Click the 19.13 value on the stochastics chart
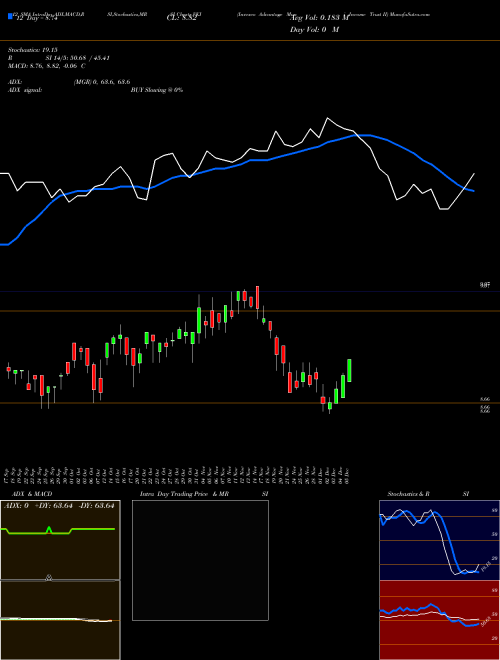 tap(486, 566)
